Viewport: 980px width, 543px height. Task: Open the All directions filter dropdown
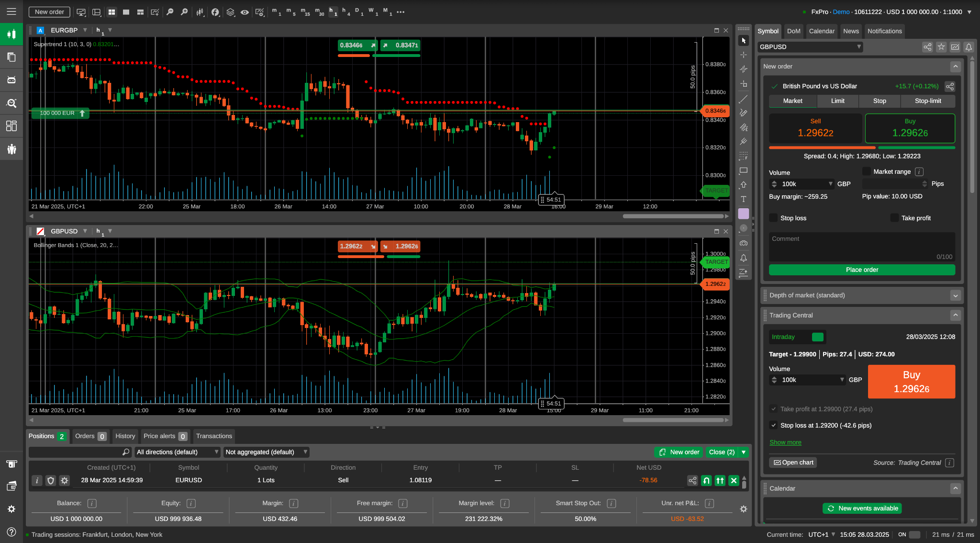178,452
